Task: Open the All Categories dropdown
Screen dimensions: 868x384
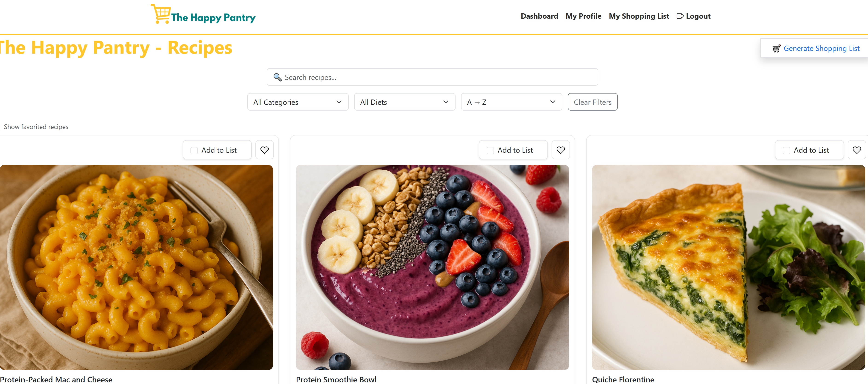Action: point(298,102)
